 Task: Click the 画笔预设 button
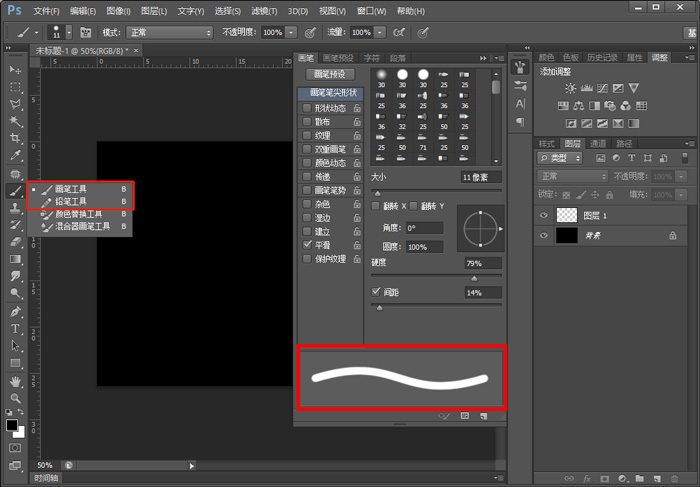pyautogui.click(x=328, y=74)
